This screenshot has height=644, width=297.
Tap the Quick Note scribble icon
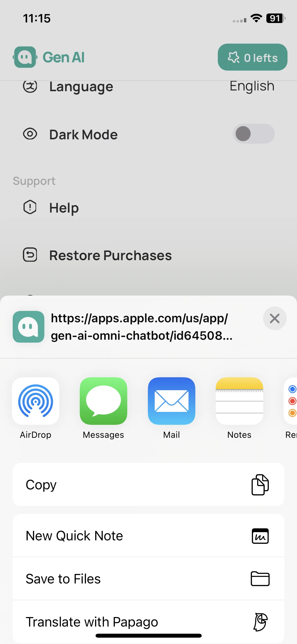[260, 536]
